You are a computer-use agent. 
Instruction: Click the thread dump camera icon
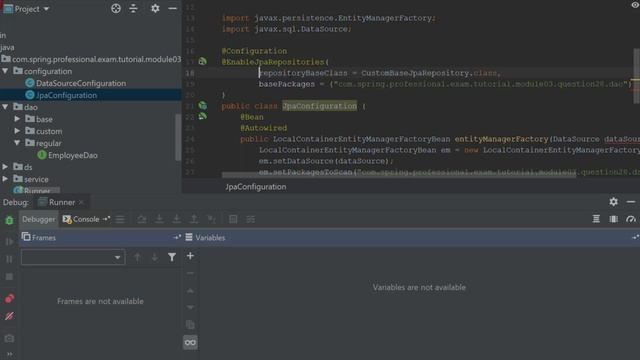[9, 338]
